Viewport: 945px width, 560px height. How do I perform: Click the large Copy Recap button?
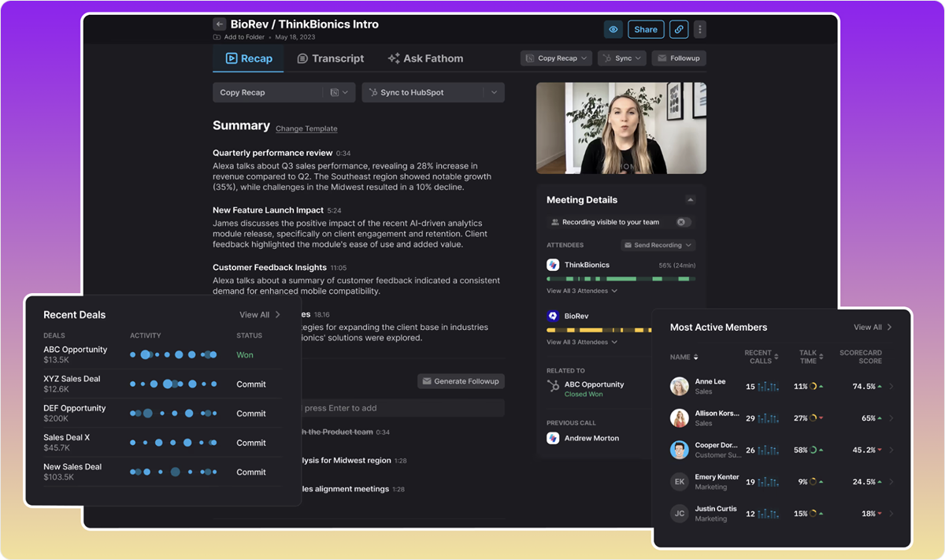[x=268, y=92]
